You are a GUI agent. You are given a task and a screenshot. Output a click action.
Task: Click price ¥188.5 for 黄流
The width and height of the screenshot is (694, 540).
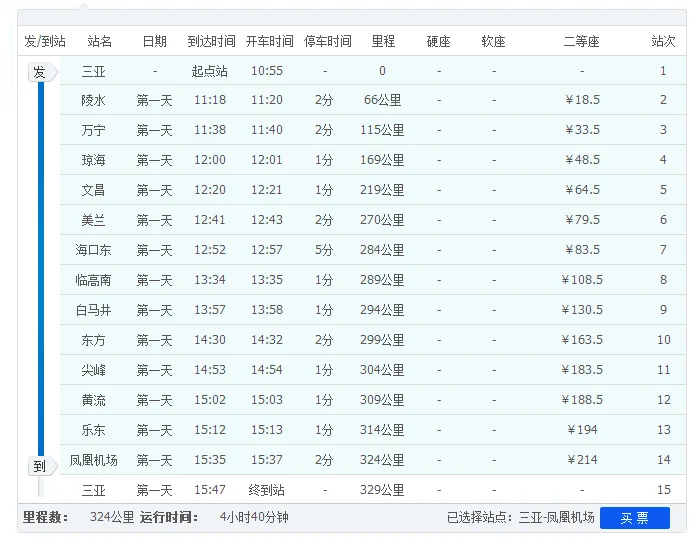coord(582,400)
